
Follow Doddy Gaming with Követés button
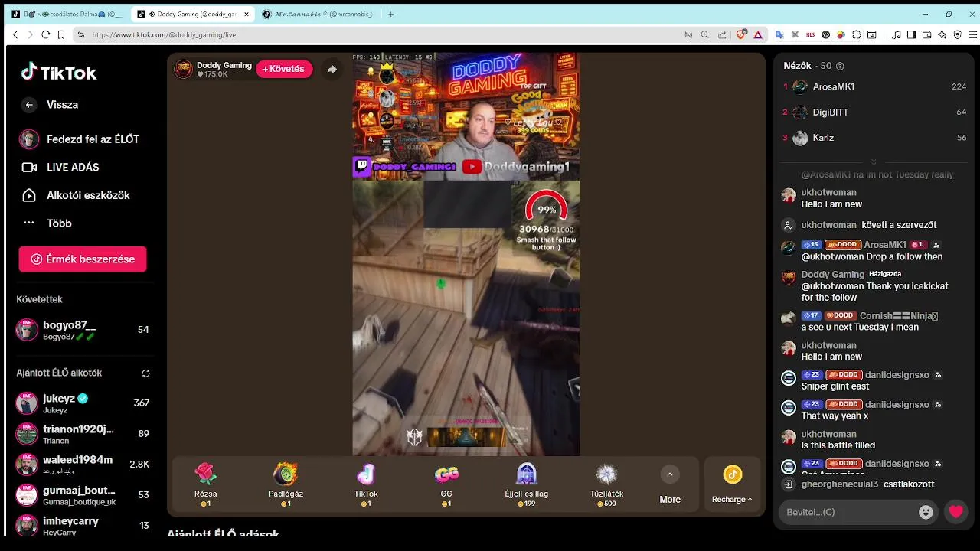pyautogui.click(x=284, y=69)
